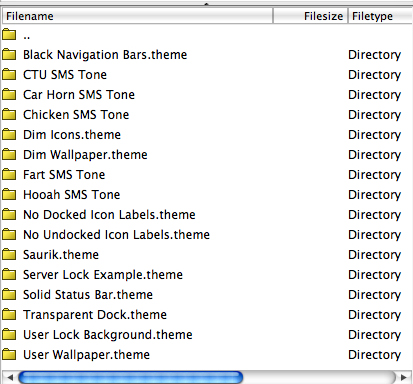Click the Car Horn SMS Tone folder icon
Image resolution: width=413 pixels, height=384 pixels.
pyautogui.click(x=9, y=94)
